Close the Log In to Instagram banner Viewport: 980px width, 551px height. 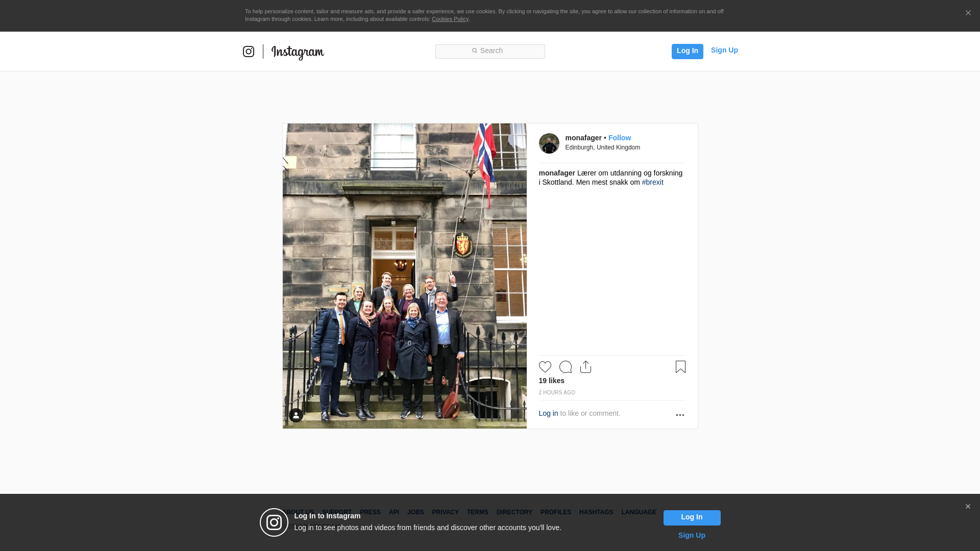click(x=968, y=507)
